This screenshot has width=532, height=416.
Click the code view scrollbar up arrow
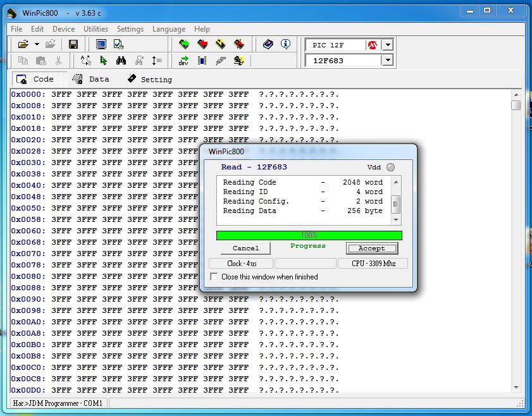pos(516,95)
